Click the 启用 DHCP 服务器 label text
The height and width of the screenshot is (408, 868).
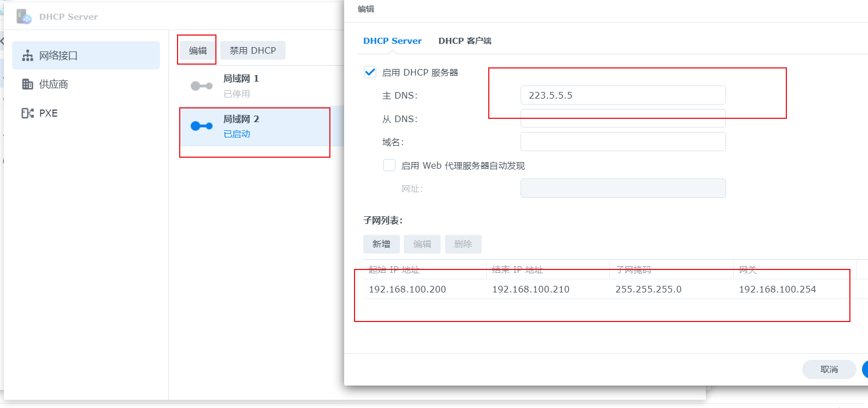(420, 72)
